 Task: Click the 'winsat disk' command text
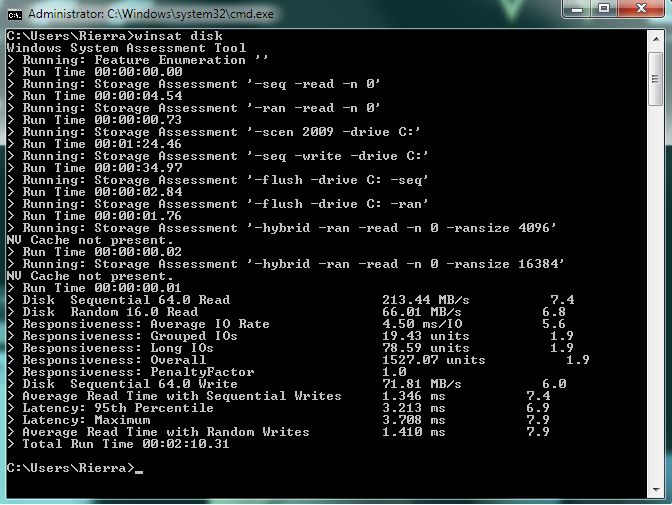click(x=179, y=36)
